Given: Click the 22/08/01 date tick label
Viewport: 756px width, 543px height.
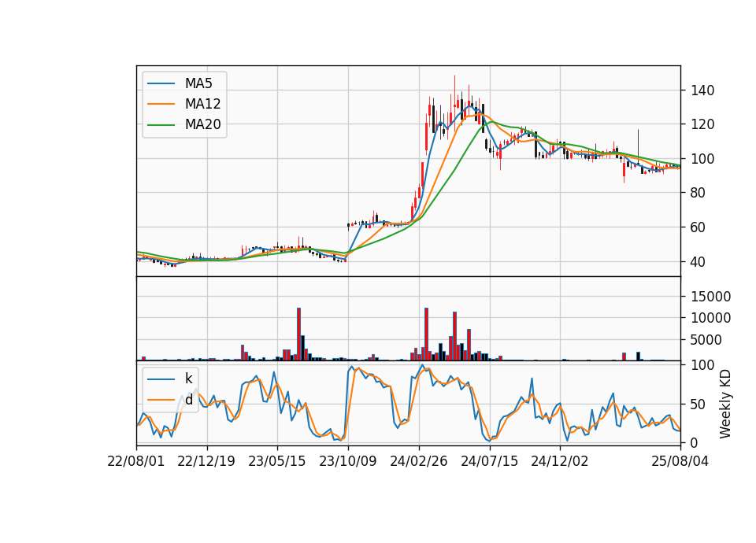Looking at the screenshot, I should pos(136,461).
